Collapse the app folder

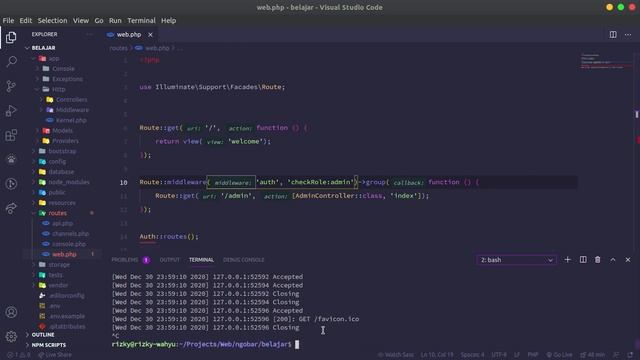[34, 58]
